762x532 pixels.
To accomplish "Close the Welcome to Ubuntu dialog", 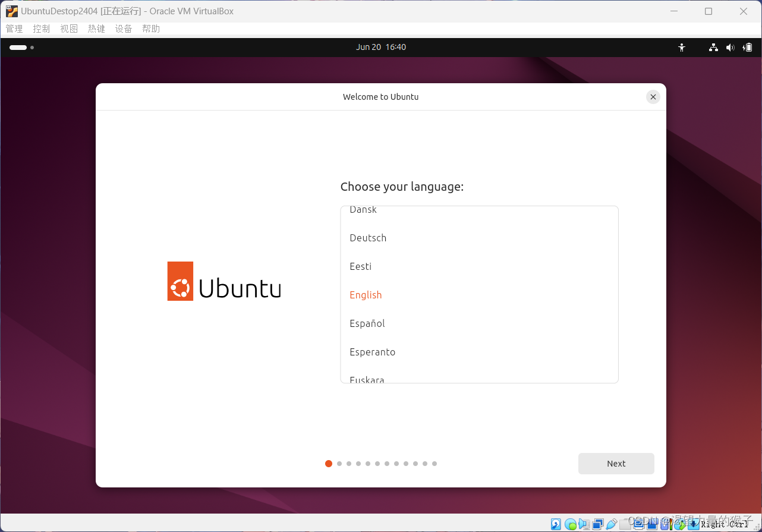I will point(653,97).
